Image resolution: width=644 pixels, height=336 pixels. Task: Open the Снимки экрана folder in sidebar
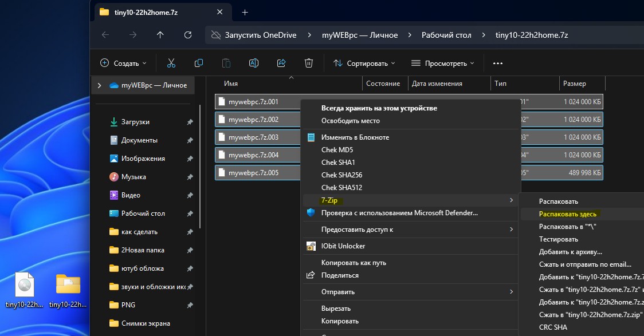pyautogui.click(x=146, y=323)
